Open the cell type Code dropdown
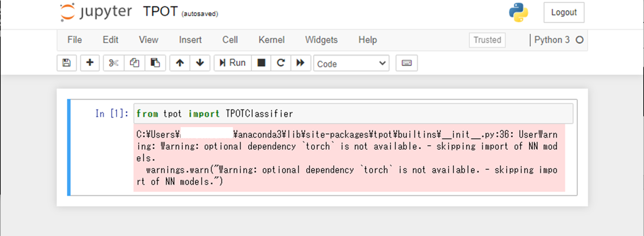The height and width of the screenshot is (236, 644). click(351, 64)
